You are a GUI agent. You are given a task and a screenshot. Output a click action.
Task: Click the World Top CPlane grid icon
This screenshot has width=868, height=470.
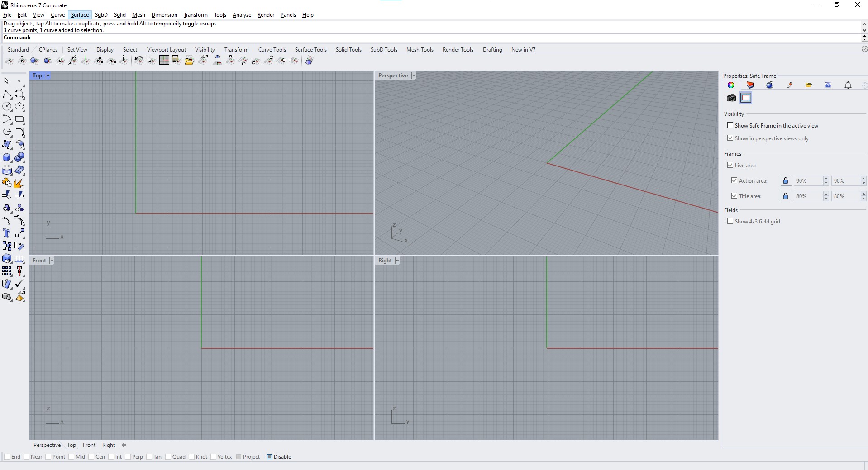[164, 60]
